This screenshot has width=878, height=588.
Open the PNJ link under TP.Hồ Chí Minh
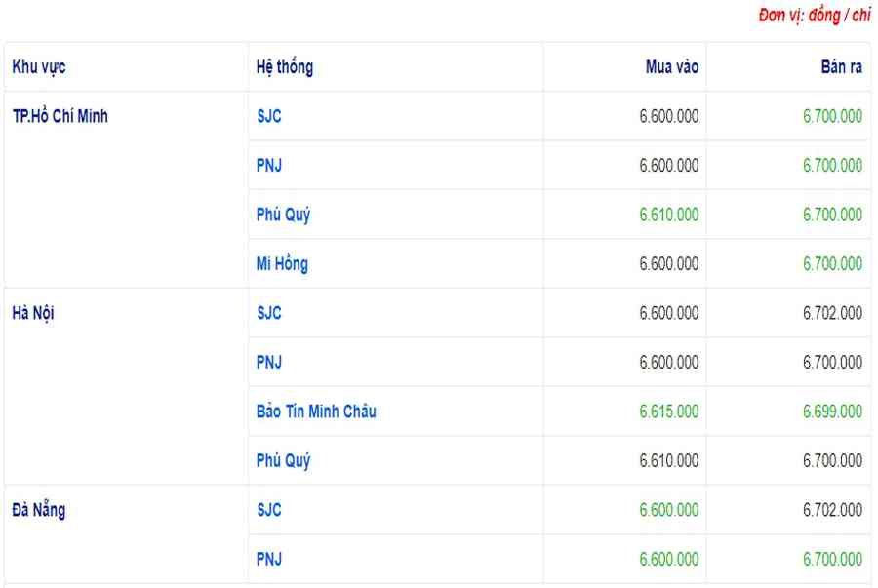[269, 166]
